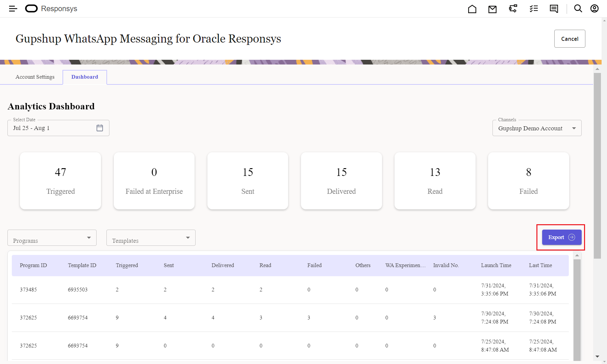Viewport: 607px width, 364px height.
Task: Click the Cancel button
Action: [570, 39]
